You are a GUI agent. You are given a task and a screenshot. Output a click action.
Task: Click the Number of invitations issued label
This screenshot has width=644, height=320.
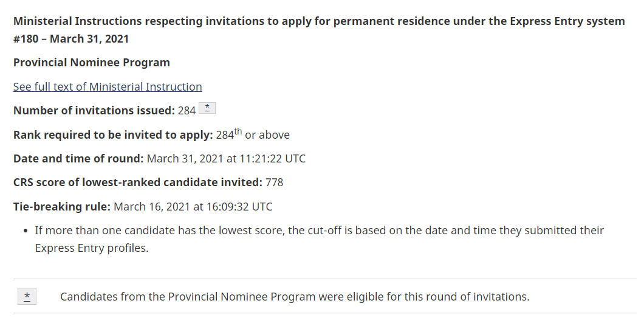click(x=94, y=111)
